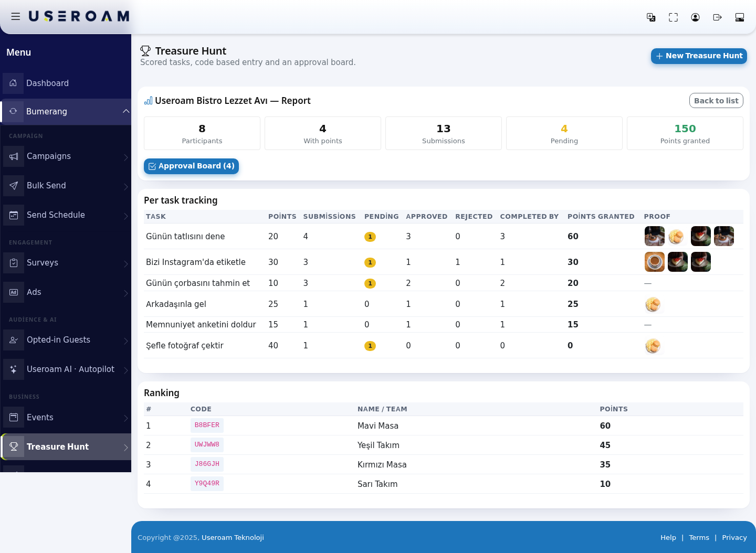The height and width of the screenshot is (553, 756).
Task: Open the user profile icon
Action: (695, 17)
